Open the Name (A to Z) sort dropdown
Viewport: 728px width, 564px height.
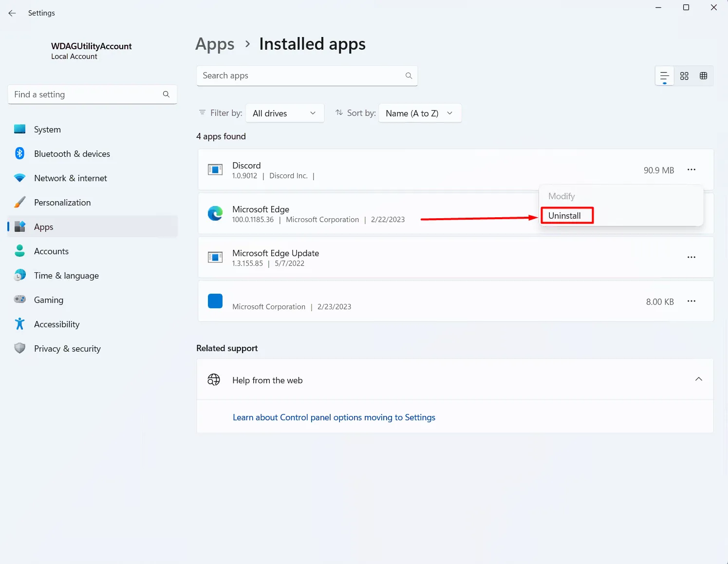point(419,113)
